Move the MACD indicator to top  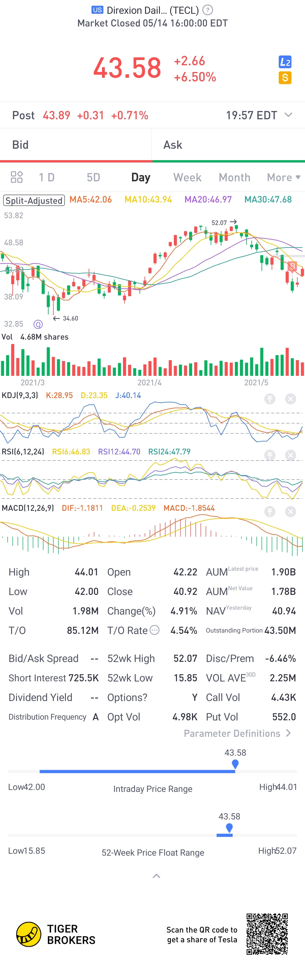(x=270, y=511)
